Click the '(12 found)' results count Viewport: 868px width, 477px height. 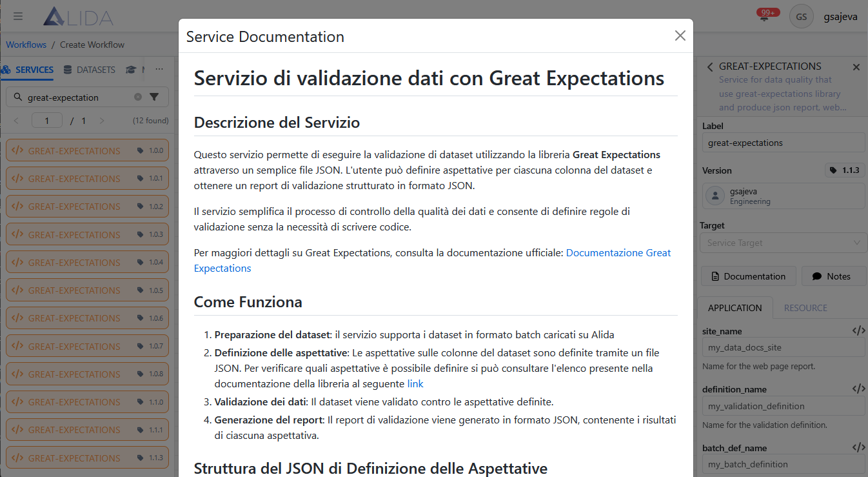pos(150,121)
